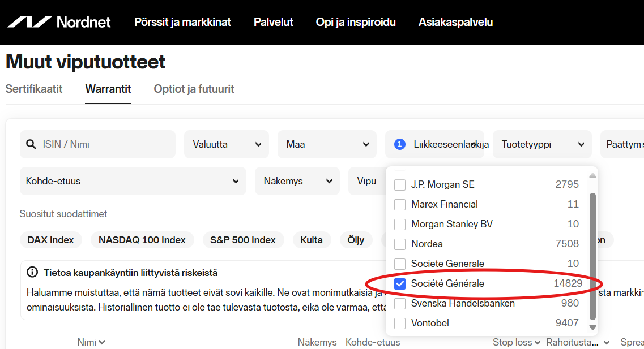
Task: Expand the Maa dropdown
Action: click(327, 144)
